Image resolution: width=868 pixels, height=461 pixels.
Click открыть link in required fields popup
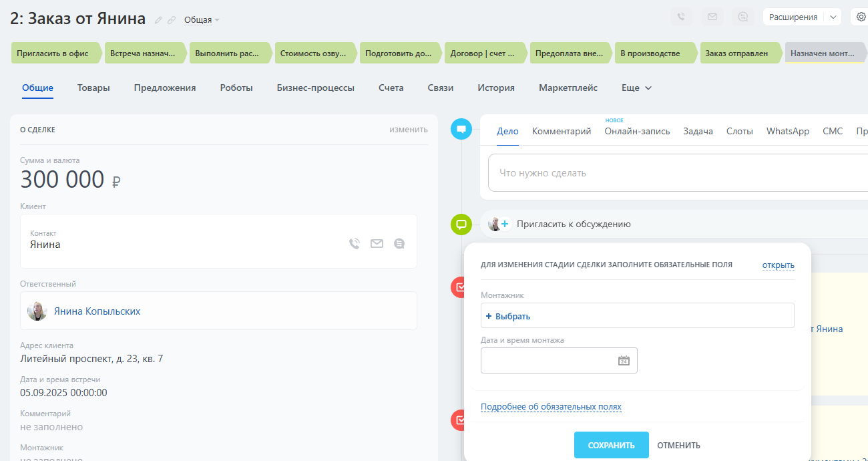coord(779,265)
